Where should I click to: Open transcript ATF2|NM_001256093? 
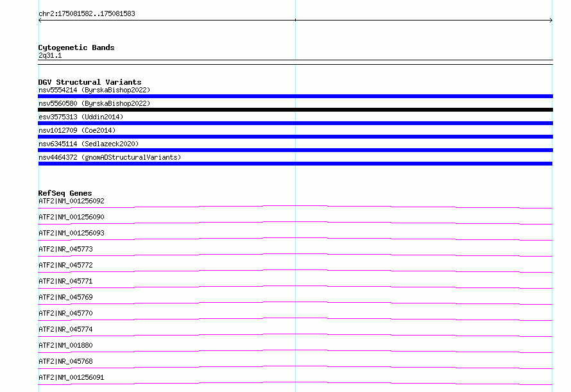coord(71,233)
